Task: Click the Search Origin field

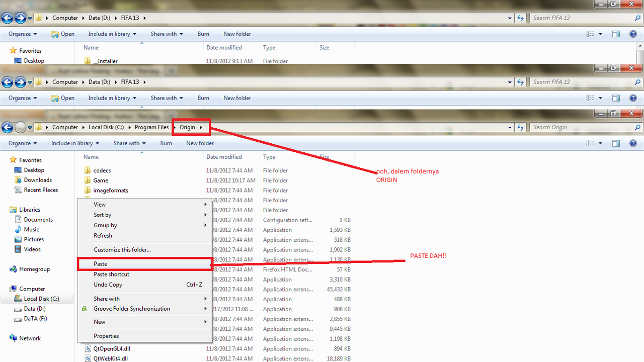Action: [586, 127]
